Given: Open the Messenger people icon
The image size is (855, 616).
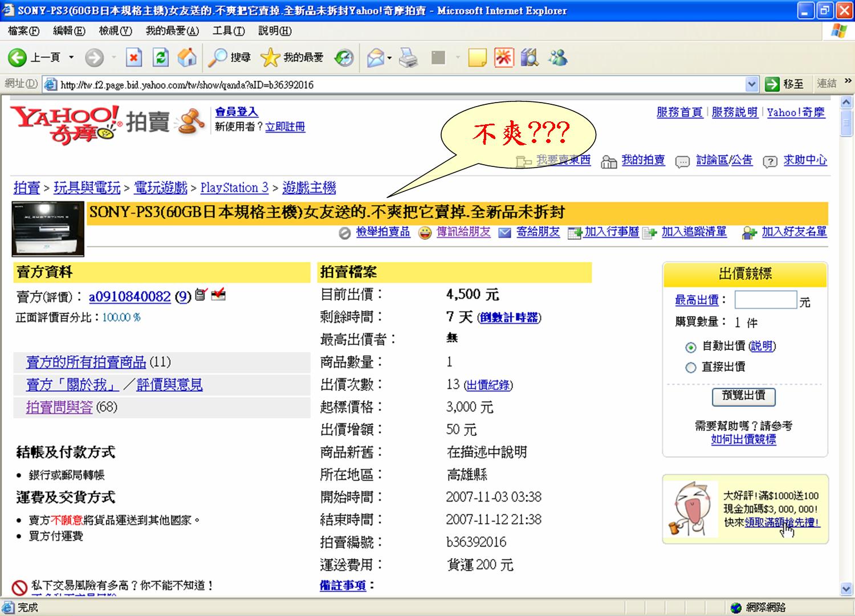Looking at the screenshot, I should point(557,57).
